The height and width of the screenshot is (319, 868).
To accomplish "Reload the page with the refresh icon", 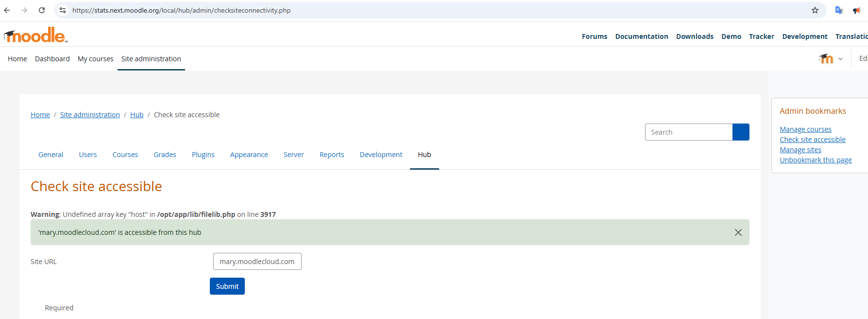I will [42, 10].
